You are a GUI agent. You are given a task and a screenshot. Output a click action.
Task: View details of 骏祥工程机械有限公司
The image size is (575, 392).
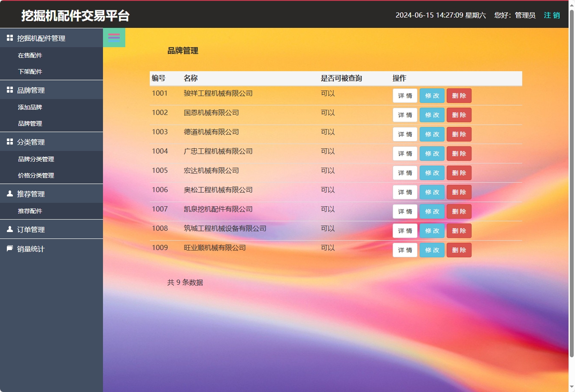pyautogui.click(x=405, y=95)
